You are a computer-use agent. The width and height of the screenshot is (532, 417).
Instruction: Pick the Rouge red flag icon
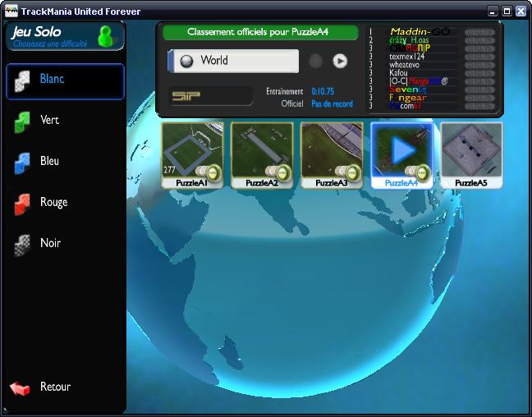tap(21, 204)
